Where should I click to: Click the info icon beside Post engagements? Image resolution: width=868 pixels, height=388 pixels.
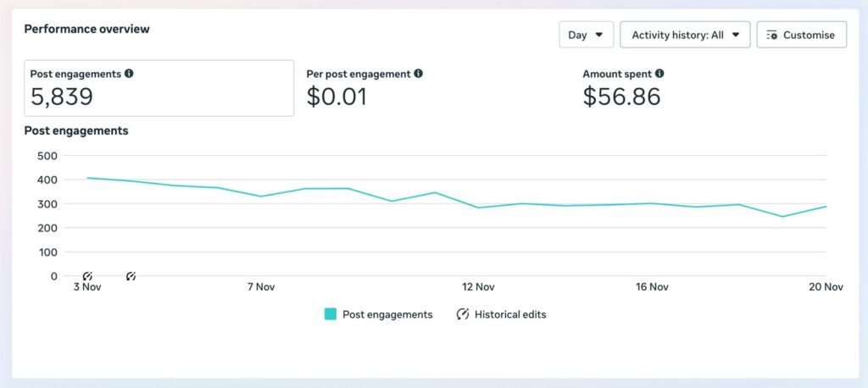click(x=129, y=74)
